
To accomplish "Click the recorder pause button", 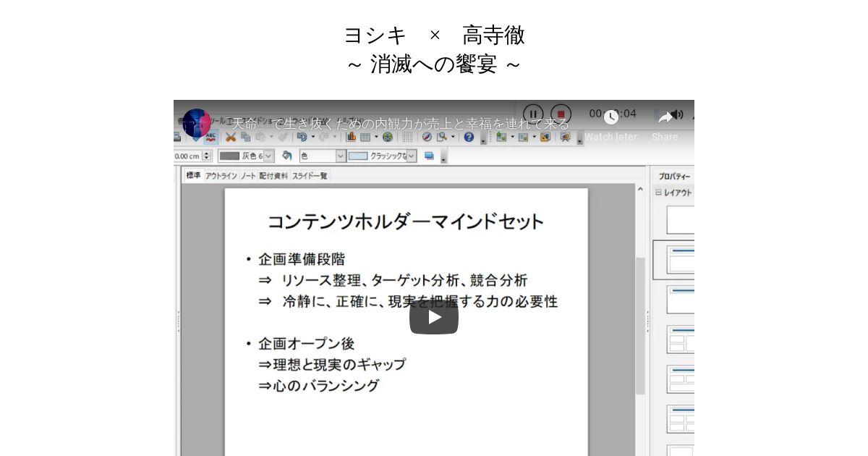I will point(533,114).
